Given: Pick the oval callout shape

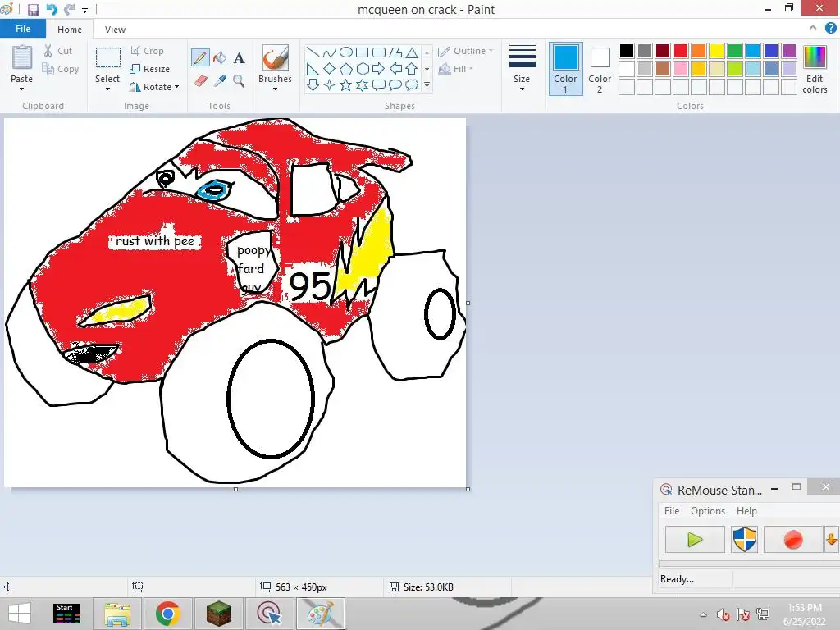Looking at the screenshot, I should point(395,85).
